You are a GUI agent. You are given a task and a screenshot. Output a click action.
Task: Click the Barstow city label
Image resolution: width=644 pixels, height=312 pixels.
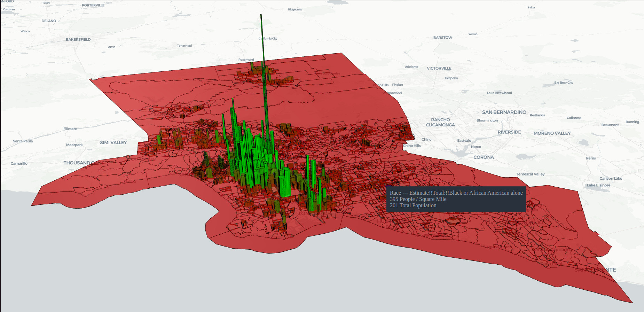click(442, 38)
